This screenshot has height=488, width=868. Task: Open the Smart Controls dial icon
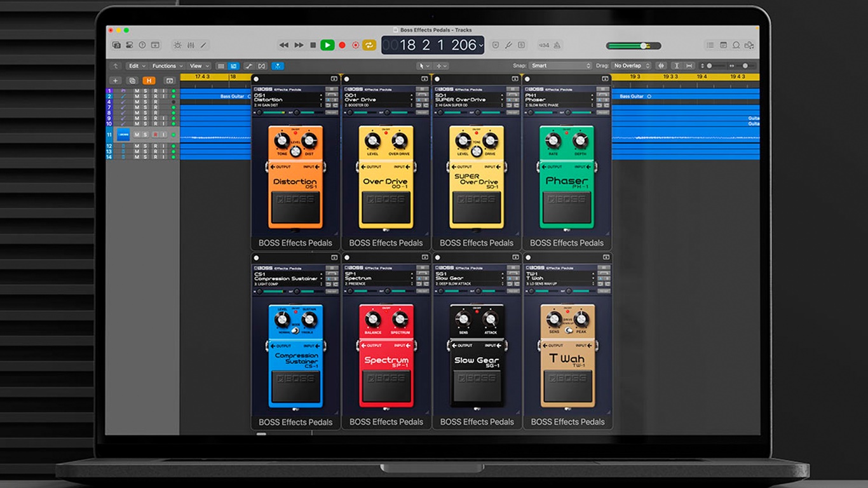[177, 45]
